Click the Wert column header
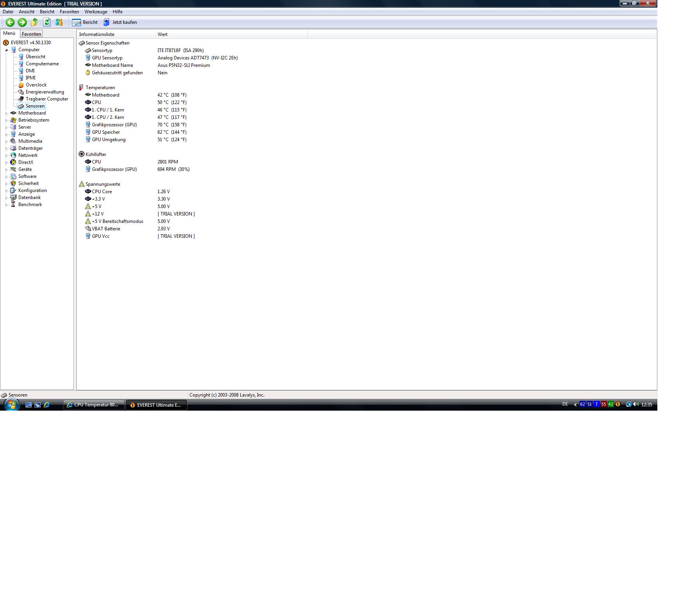The height and width of the screenshot is (596, 700). coord(231,34)
